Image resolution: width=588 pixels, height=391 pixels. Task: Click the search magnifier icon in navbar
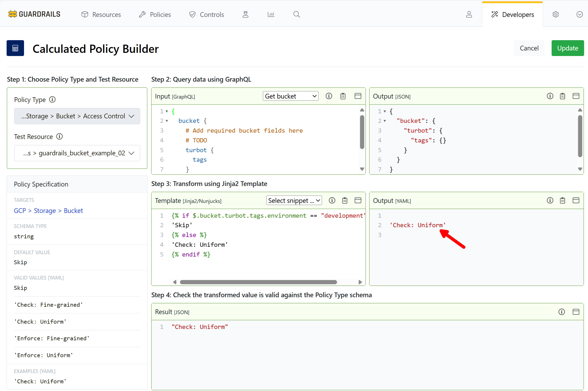296,14
